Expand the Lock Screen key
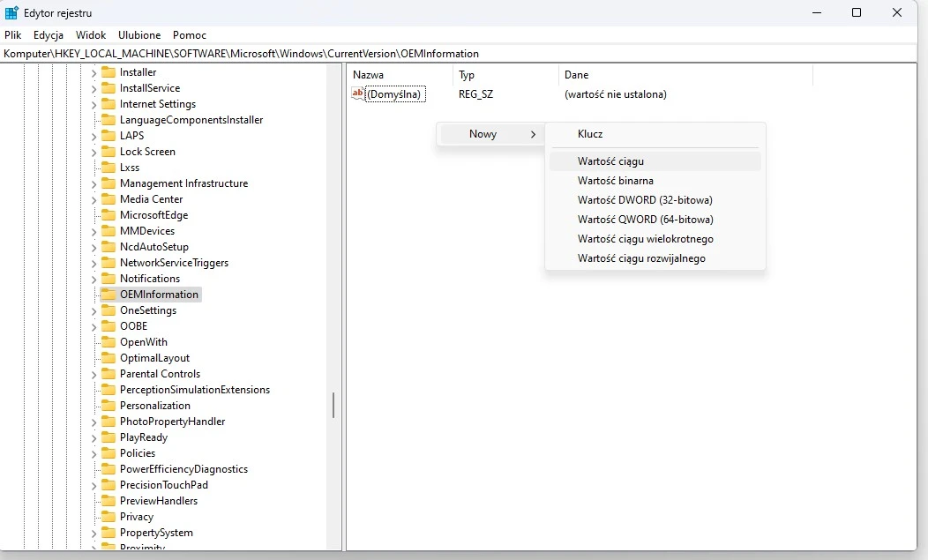 [93, 151]
